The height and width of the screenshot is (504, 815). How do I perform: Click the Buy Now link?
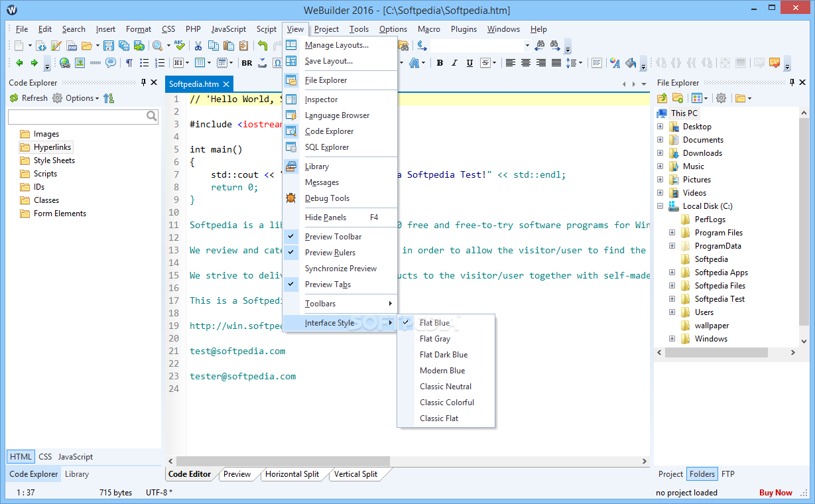click(776, 493)
